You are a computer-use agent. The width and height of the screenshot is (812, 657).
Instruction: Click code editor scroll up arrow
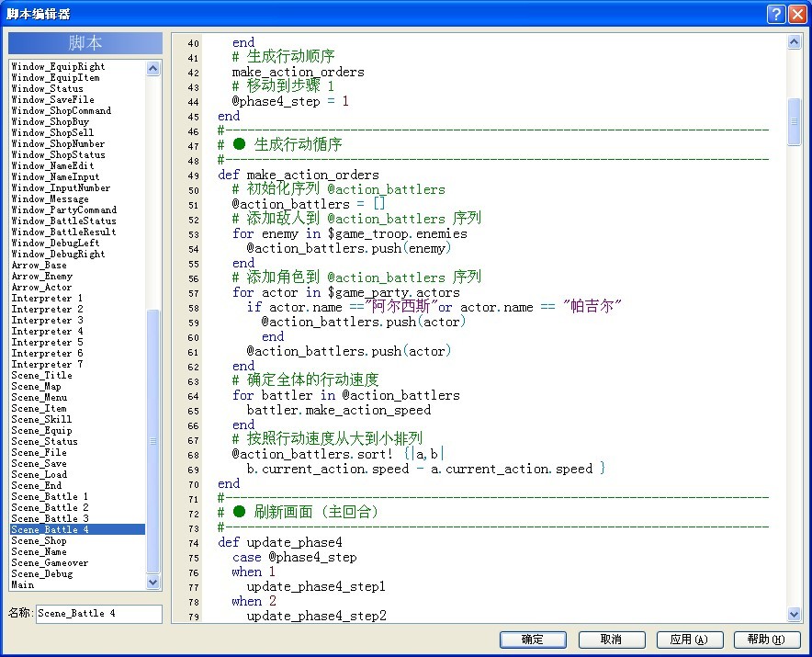point(794,42)
